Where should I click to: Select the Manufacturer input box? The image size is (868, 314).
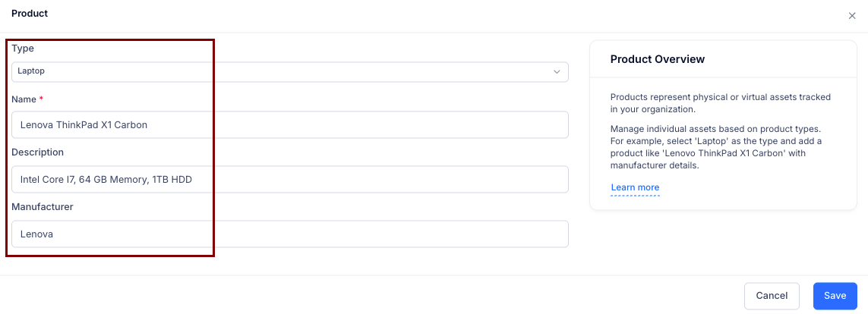point(289,234)
